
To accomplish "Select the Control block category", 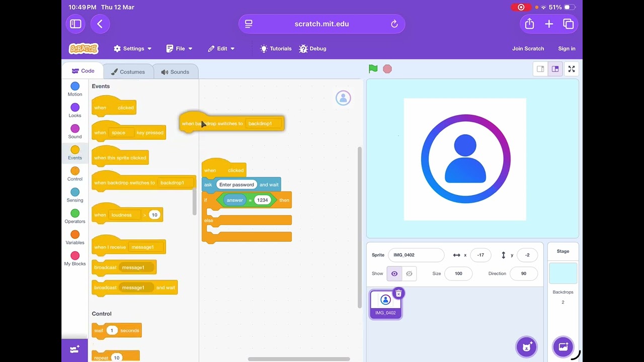I will 75,174.
